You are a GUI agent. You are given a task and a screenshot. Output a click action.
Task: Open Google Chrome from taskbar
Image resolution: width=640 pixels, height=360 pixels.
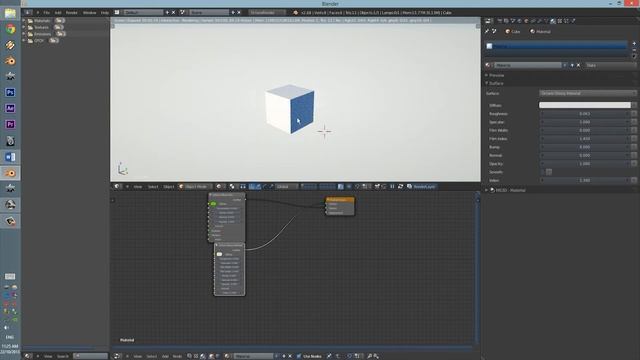(10, 29)
